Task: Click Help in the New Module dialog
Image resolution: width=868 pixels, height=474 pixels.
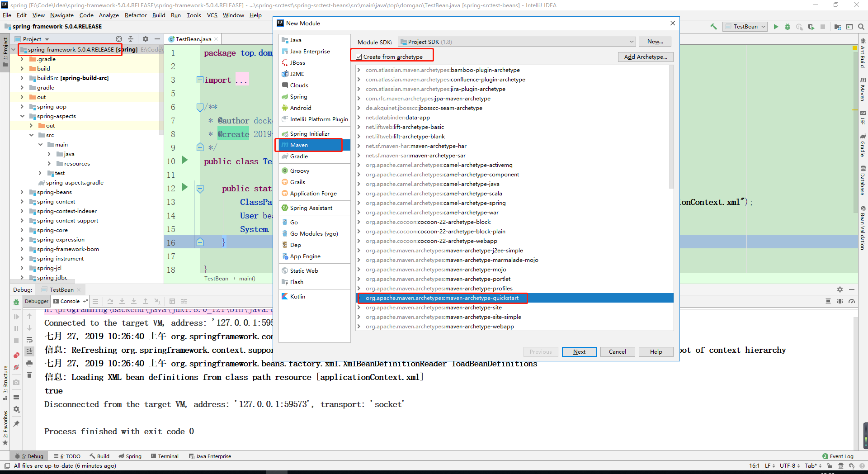Action: 656,352
